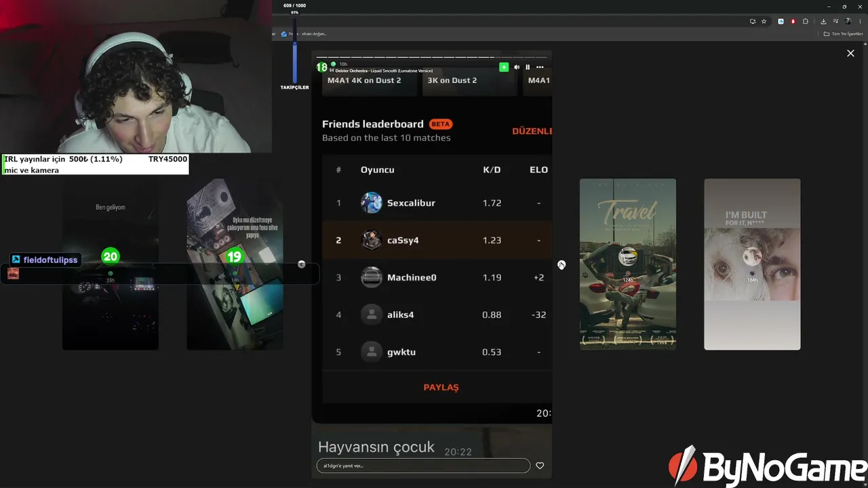Click the story progress bar at top
This screenshot has width=868, height=488.
[x=431, y=58]
